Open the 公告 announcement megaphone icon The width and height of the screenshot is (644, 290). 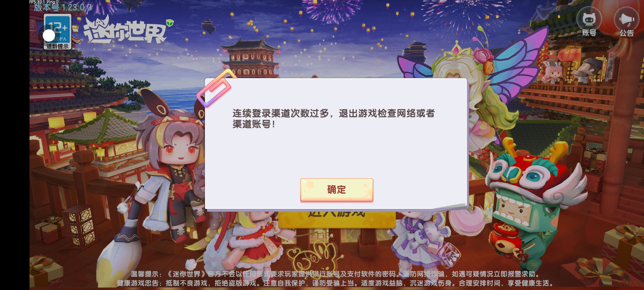(626, 23)
